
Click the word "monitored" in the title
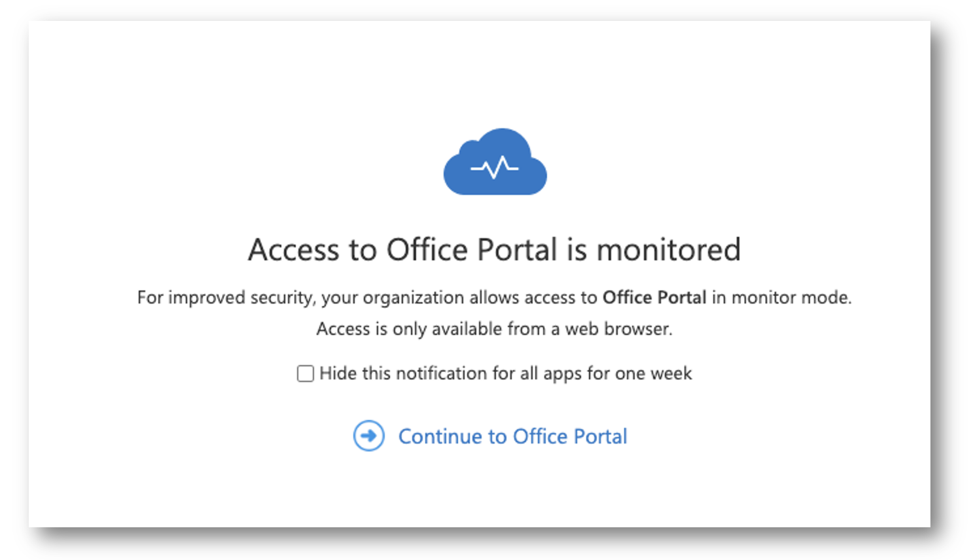(669, 250)
